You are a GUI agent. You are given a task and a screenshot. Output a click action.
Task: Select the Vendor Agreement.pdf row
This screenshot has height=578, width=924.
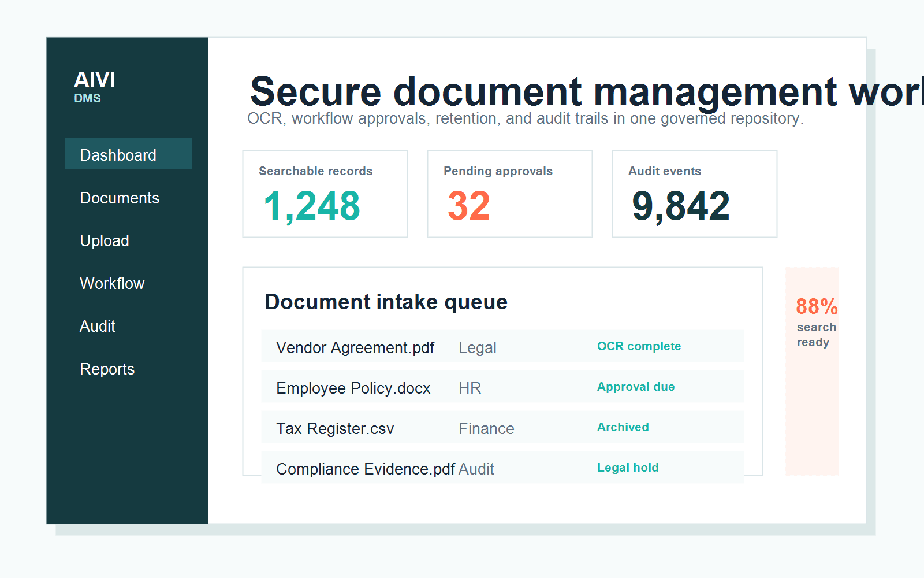[502, 346]
